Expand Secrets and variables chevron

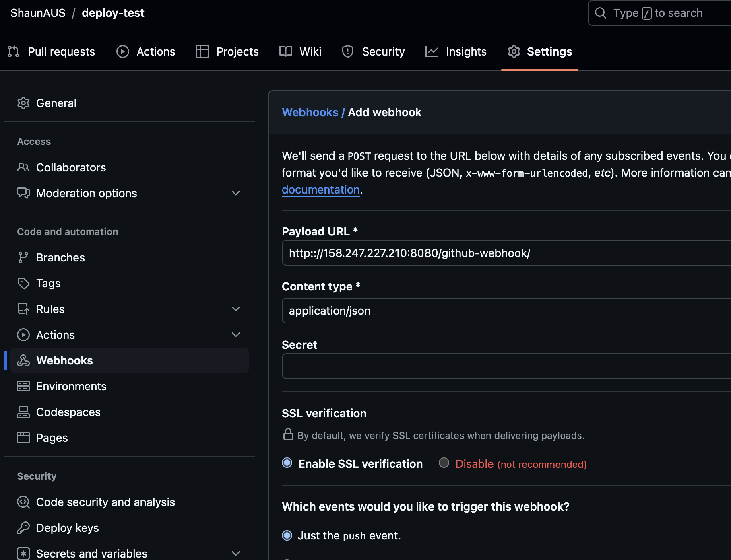[236, 554]
